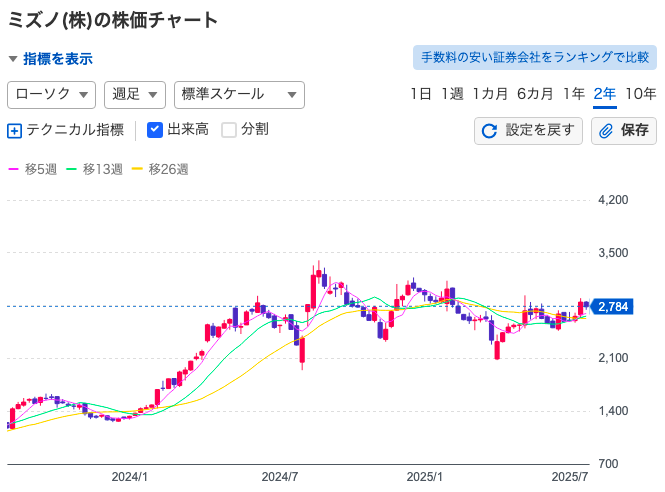Click the 2,100 y-axis label

(613, 358)
